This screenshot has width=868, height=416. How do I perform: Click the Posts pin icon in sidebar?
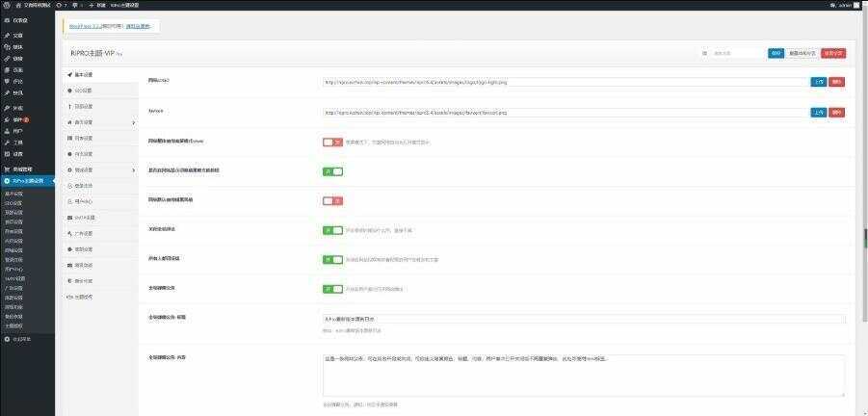click(6, 35)
